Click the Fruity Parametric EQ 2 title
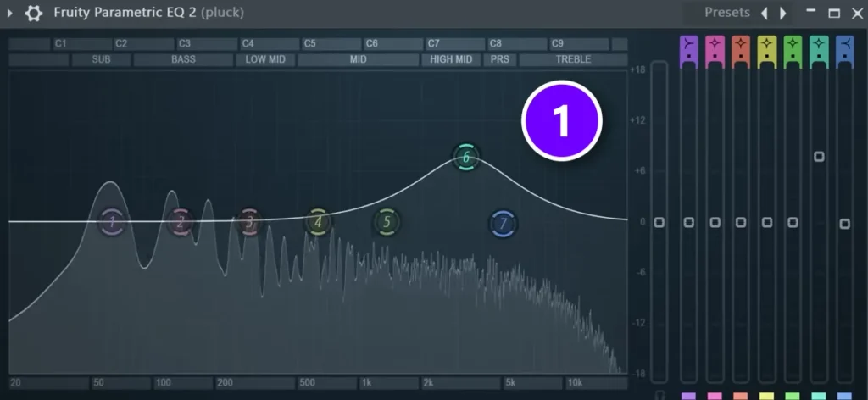The width and height of the screenshot is (868, 400). pos(125,12)
